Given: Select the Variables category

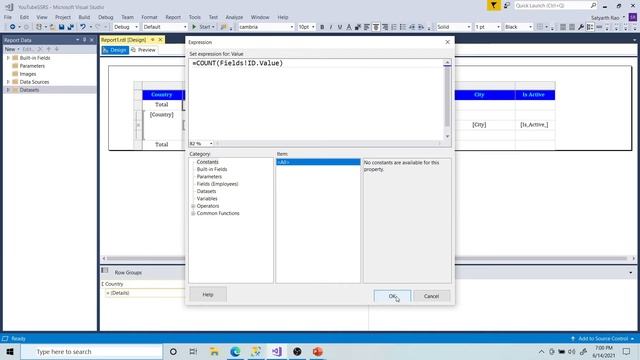Looking at the screenshot, I should click(207, 199).
